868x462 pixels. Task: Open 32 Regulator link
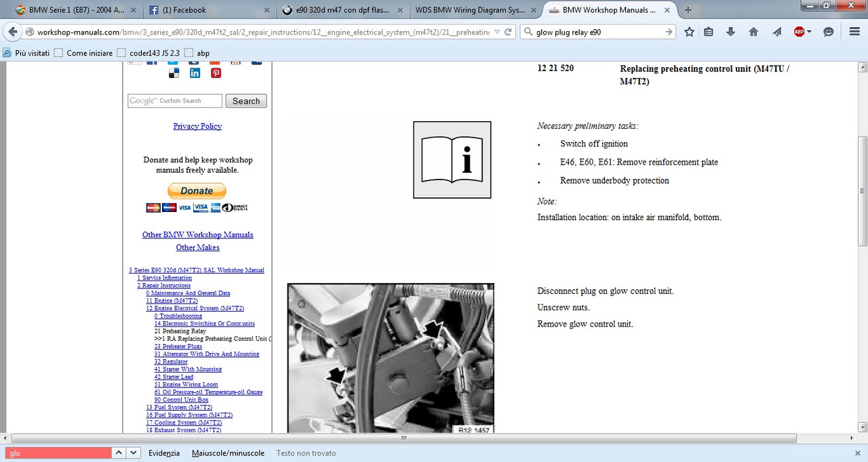[x=171, y=362]
